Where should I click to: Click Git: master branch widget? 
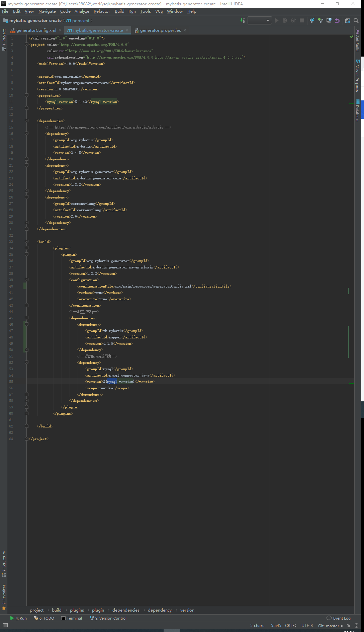pyautogui.click(x=330, y=626)
